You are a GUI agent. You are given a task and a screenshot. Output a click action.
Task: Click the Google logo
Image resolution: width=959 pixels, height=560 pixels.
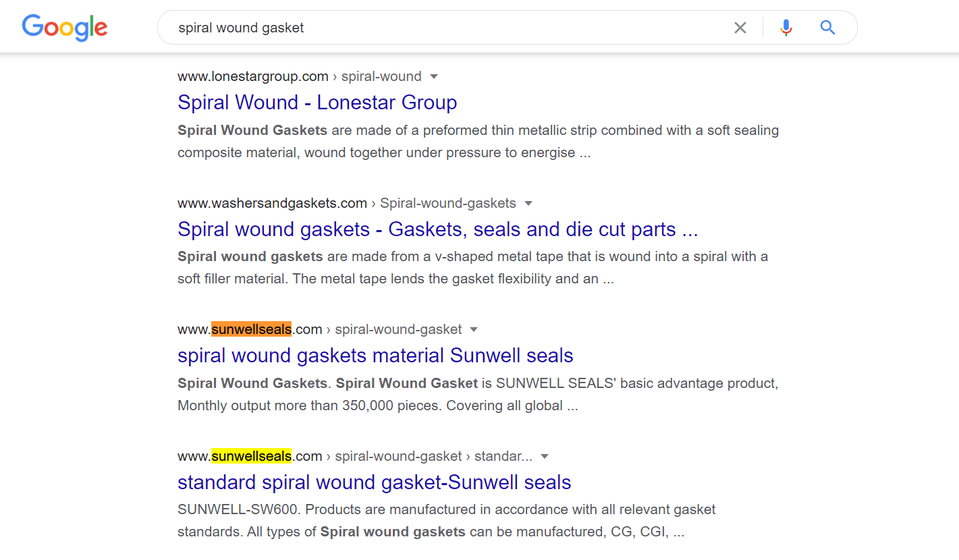tap(65, 28)
